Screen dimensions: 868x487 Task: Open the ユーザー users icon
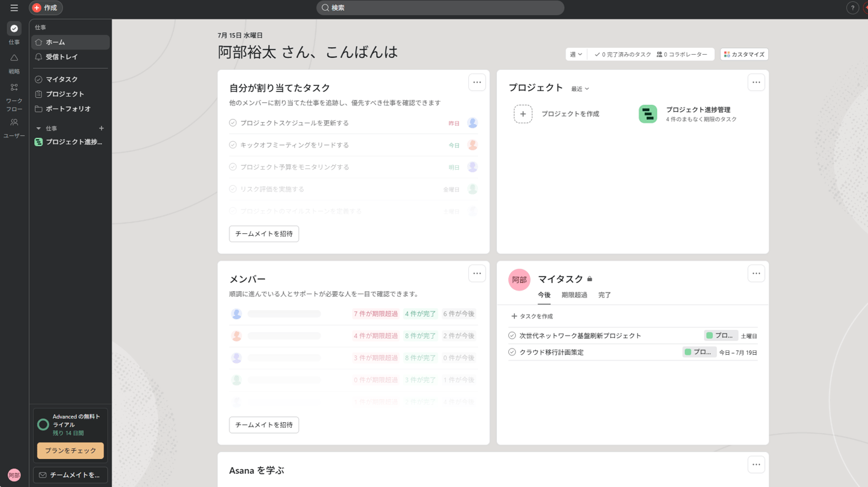tap(14, 122)
